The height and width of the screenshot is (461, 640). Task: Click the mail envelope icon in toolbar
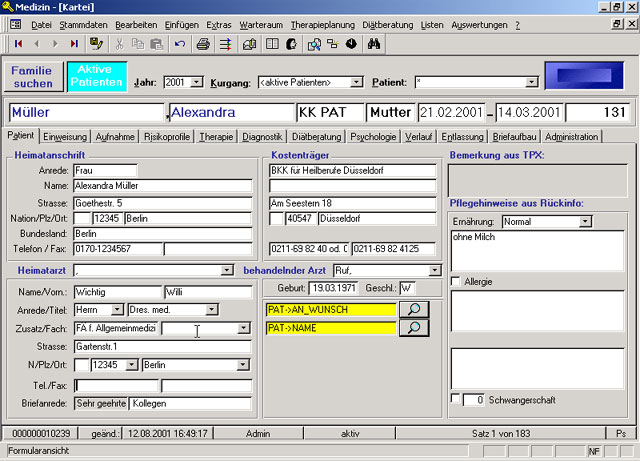pos(249,44)
